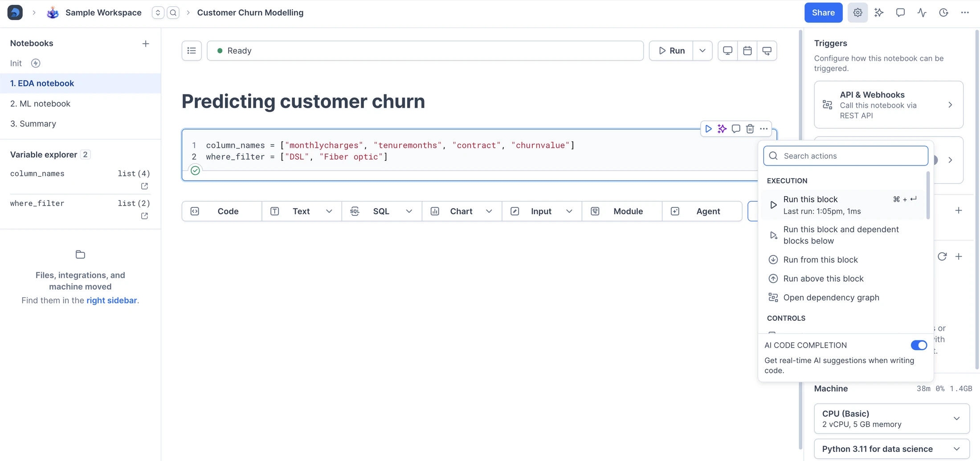Click the Run notebook button

(671, 51)
